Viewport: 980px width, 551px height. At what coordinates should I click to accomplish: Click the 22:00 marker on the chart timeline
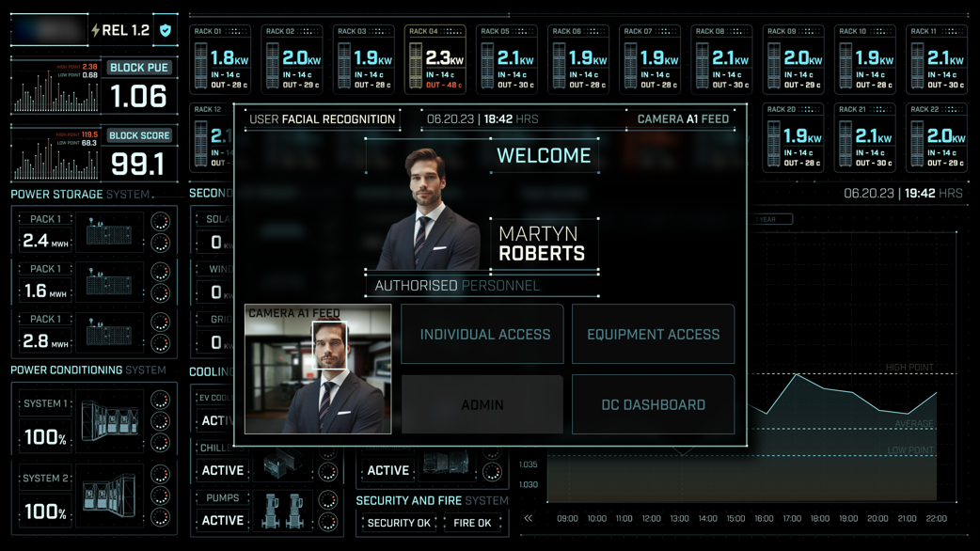click(936, 518)
